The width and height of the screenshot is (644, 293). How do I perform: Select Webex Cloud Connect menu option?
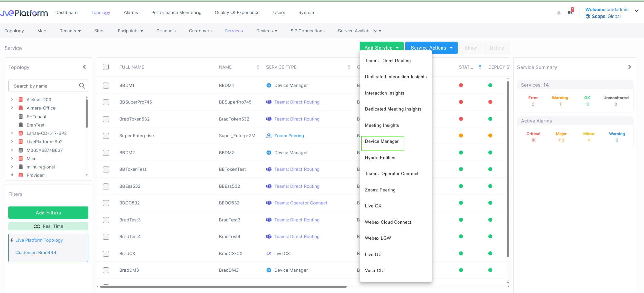pos(388,222)
